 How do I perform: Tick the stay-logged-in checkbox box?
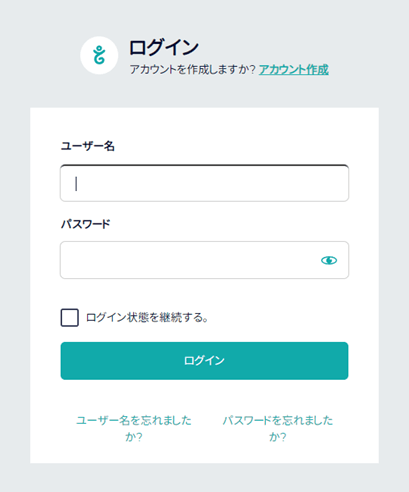pos(70,317)
